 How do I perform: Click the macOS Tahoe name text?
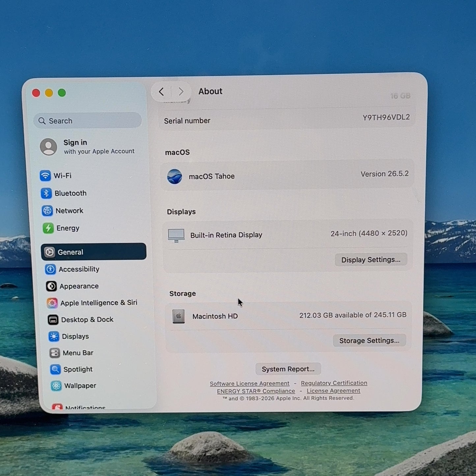(212, 176)
